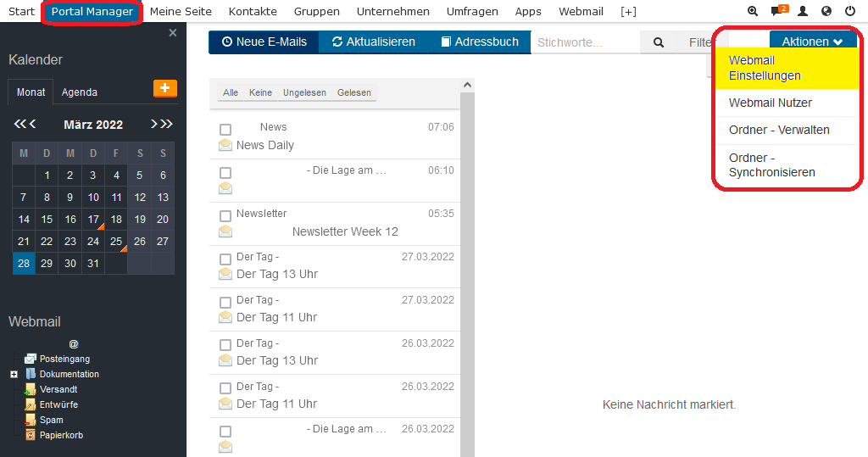The image size is (868, 457).
Task: Select Ordner - Verwalten menu entry
Action: [787, 131]
